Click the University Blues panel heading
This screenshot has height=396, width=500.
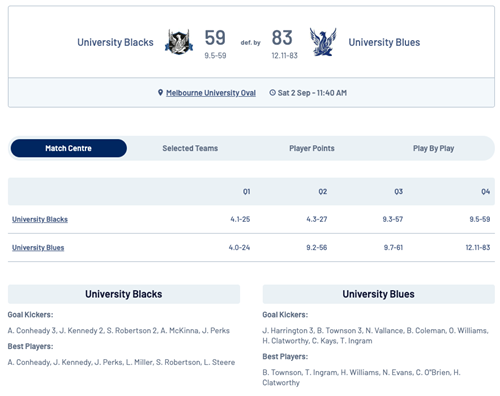click(378, 294)
